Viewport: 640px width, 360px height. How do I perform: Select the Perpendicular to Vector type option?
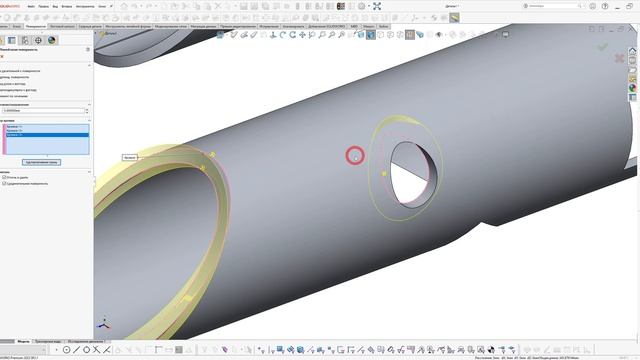18,89
